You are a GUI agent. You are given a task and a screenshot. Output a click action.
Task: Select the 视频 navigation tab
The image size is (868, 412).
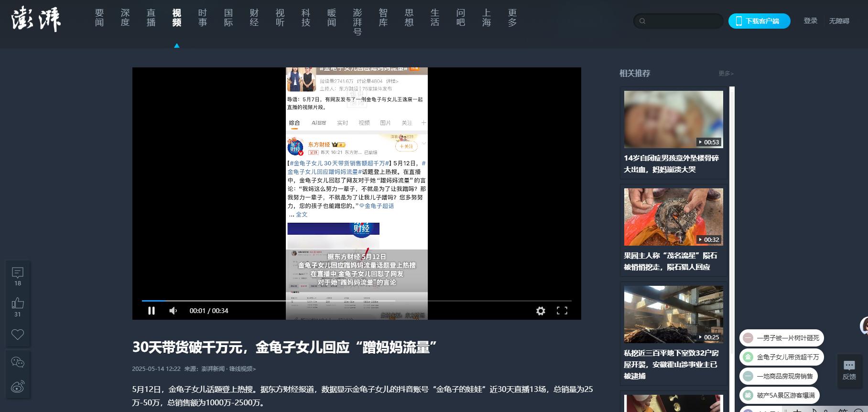click(x=177, y=18)
